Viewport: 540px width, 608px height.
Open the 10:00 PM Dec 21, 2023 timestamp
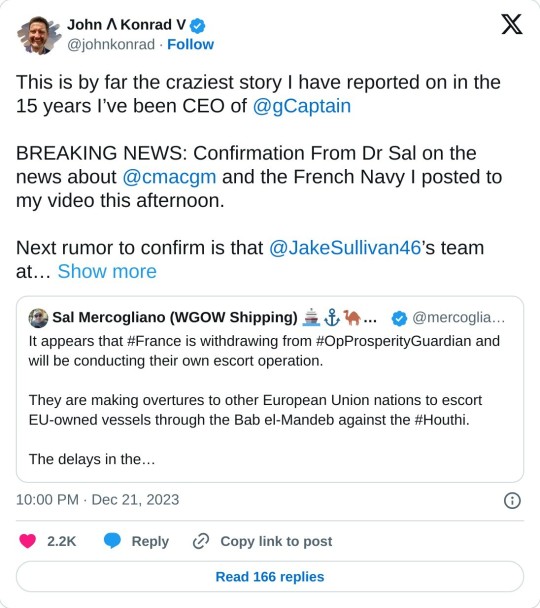tap(98, 500)
